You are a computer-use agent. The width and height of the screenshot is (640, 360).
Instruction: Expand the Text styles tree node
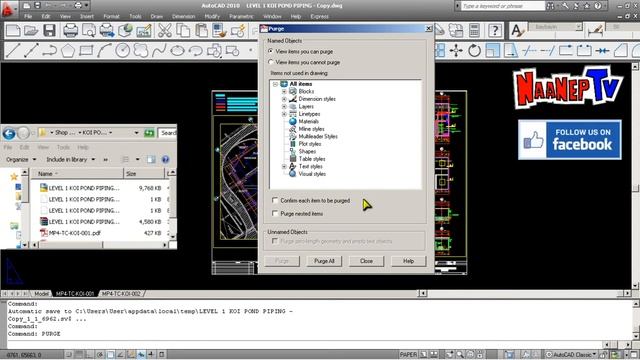click(284, 167)
